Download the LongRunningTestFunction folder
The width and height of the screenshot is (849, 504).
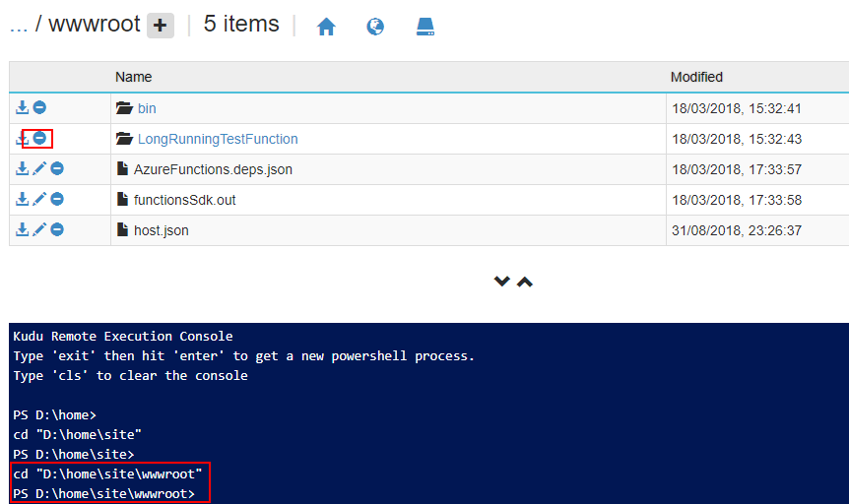22,139
